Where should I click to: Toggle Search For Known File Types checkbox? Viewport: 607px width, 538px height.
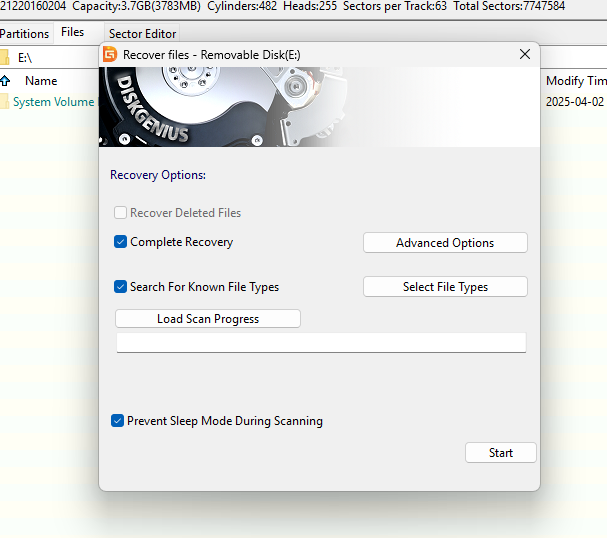(120, 287)
